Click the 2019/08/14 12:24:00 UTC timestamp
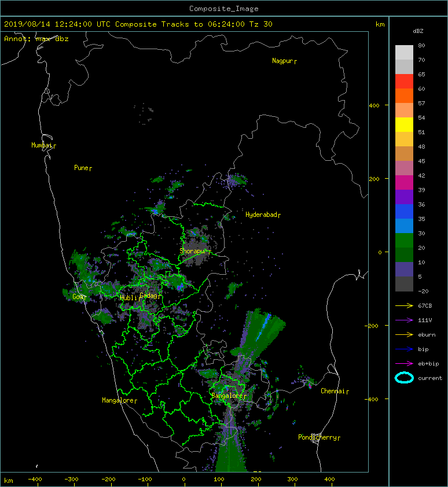Viewport: 448px width, 487px height. point(57,24)
